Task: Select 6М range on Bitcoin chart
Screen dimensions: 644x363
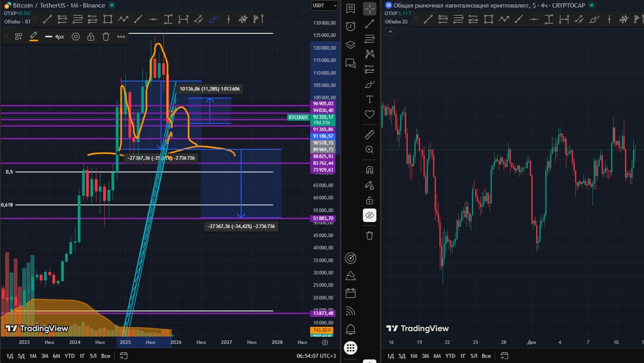Action: 56,356
